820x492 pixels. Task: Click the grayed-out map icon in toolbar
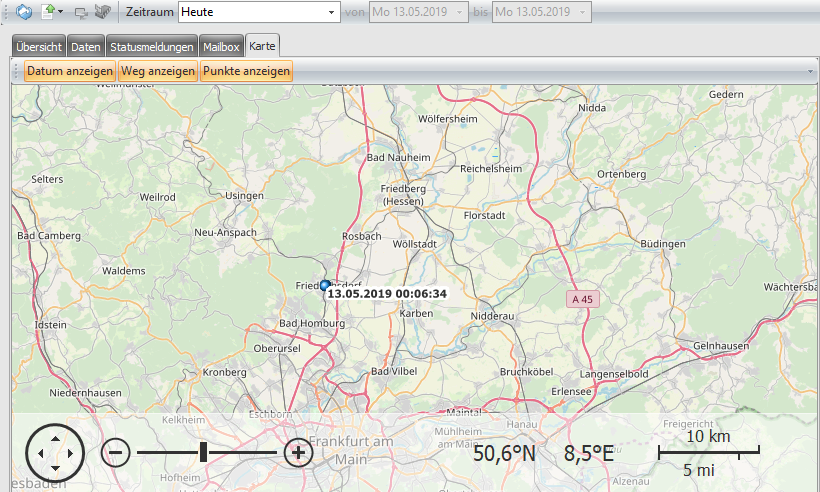point(102,12)
